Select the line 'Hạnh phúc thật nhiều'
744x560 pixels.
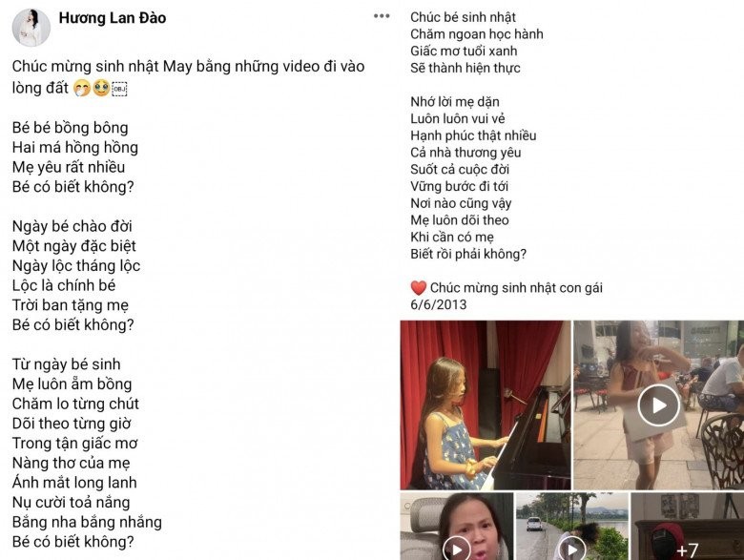tap(473, 135)
